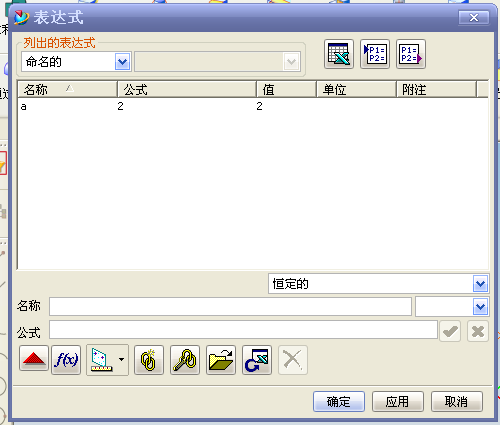Sort by the 名称 column header

pyautogui.click(x=67, y=89)
